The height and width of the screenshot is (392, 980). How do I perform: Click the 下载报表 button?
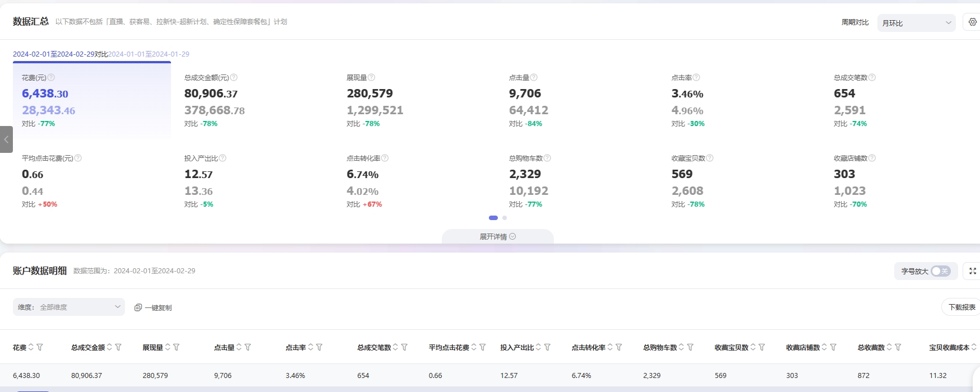[x=961, y=307]
